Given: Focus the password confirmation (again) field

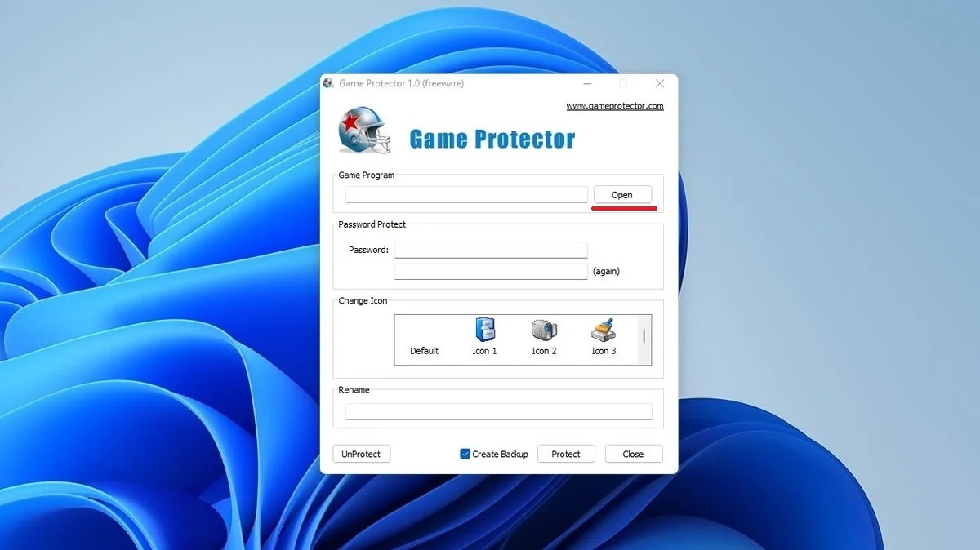Looking at the screenshot, I should [x=491, y=271].
